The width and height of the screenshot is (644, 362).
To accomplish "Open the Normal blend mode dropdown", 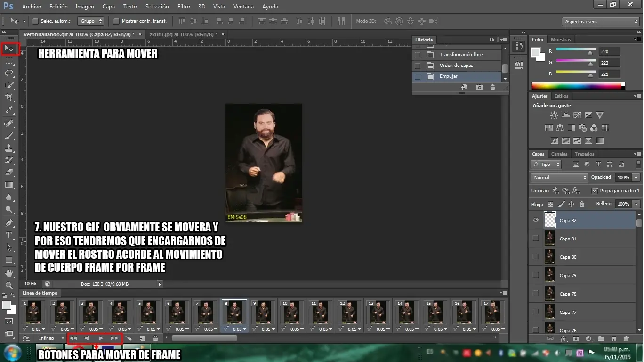I will (x=559, y=178).
